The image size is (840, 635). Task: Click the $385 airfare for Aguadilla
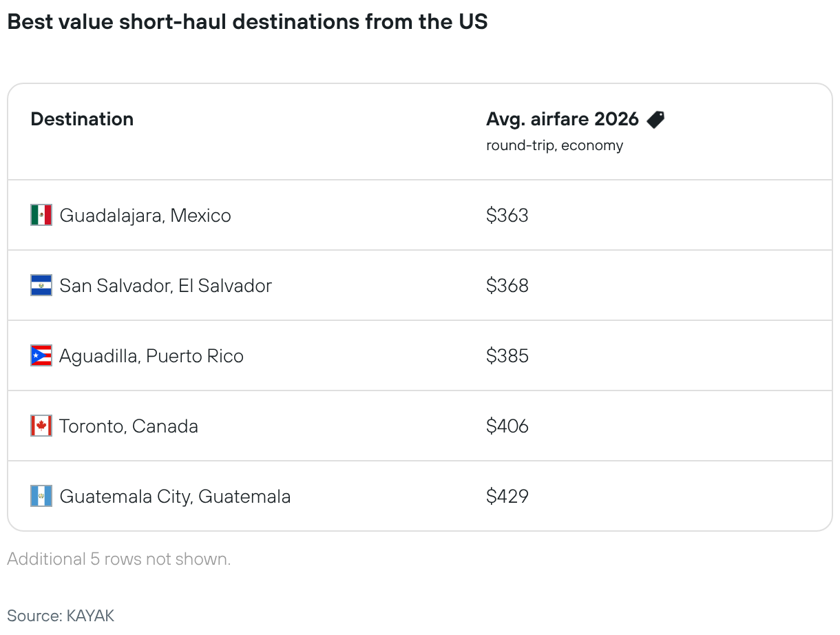(507, 356)
